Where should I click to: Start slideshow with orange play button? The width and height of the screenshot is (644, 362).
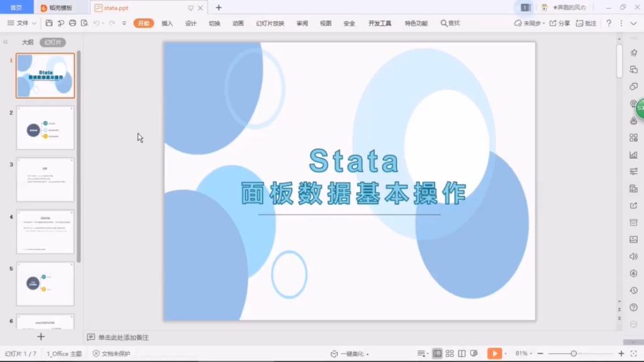494,354
